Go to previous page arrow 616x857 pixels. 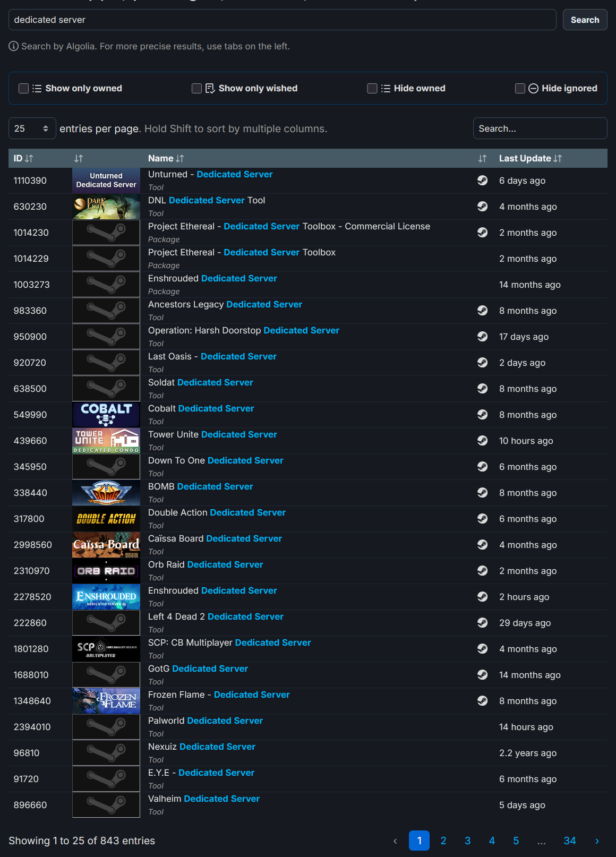[x=395, y=841]
